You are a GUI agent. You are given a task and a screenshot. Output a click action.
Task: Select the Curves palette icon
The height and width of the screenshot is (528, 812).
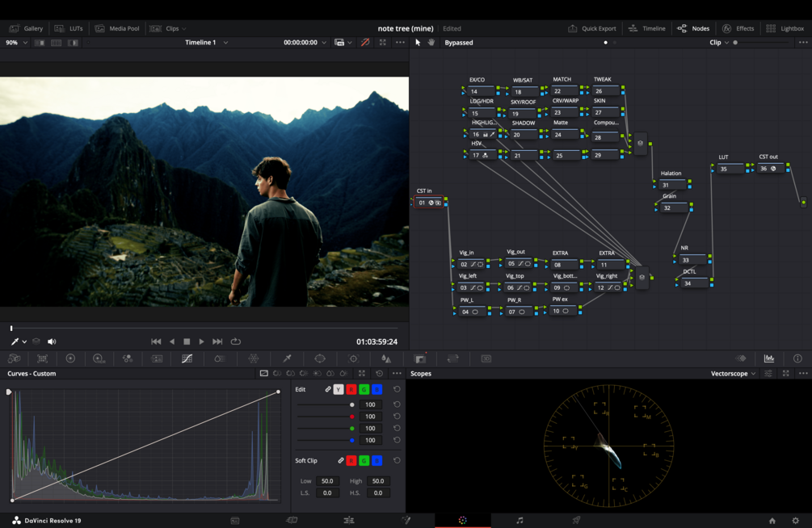click(x=187, y=358)
